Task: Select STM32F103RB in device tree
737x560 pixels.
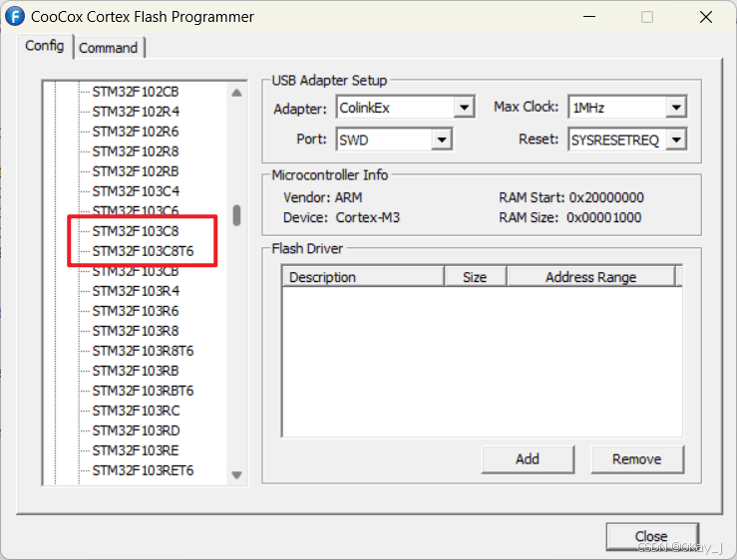Action: [x=136, y=371]
